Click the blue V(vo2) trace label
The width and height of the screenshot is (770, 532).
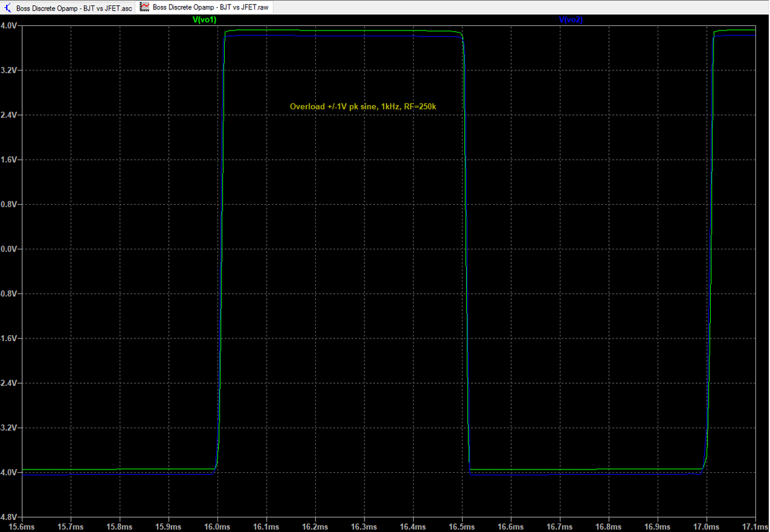571,20
